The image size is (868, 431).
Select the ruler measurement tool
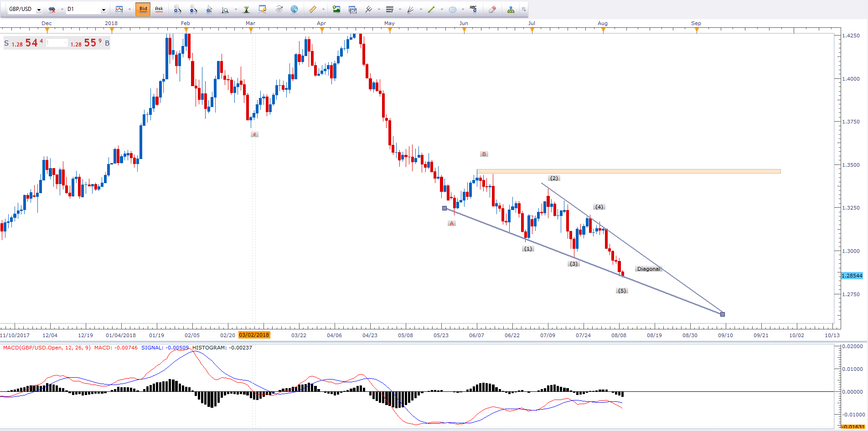(313, 9)
